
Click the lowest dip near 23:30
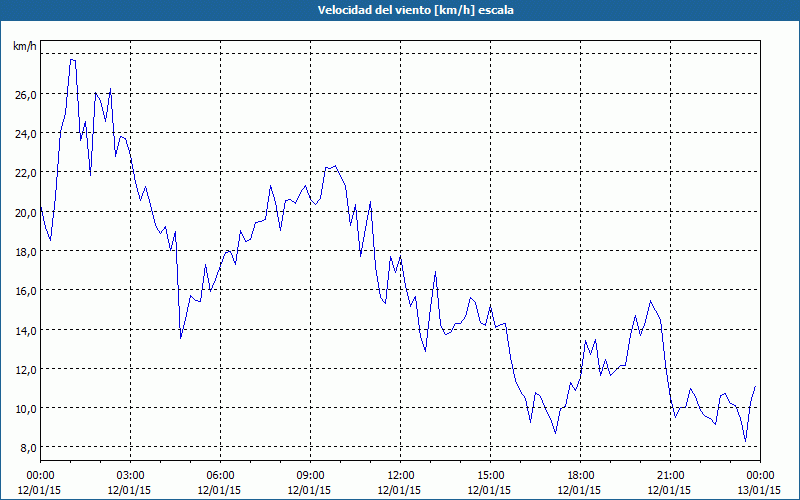pyautogui.click(x=745, y=441)
